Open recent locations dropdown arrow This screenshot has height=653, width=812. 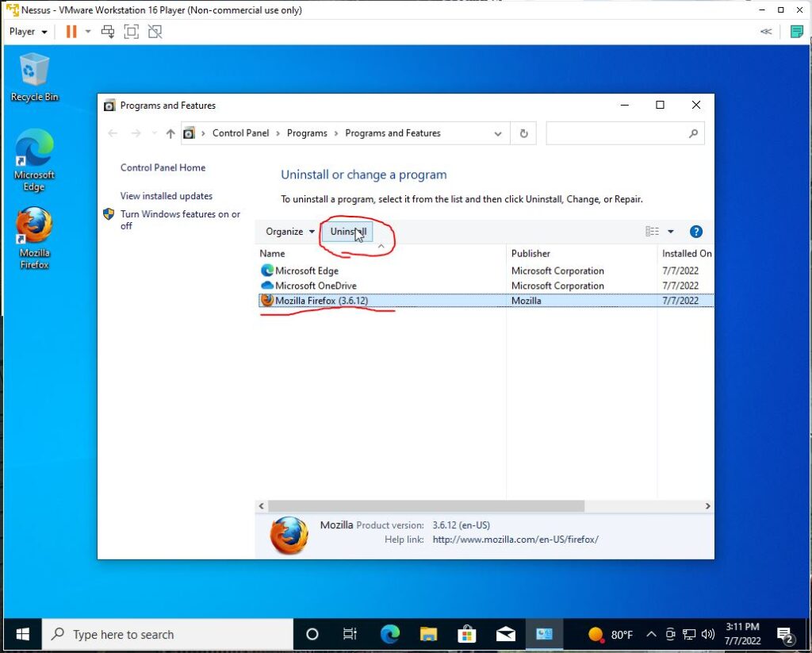(155, 134)
